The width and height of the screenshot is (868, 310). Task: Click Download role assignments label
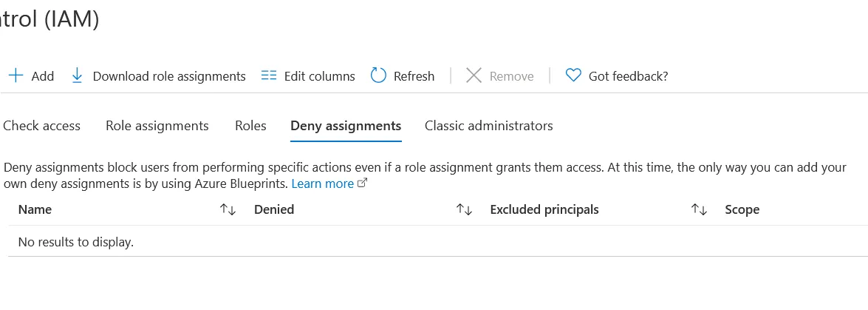click(x=169, y=76)
